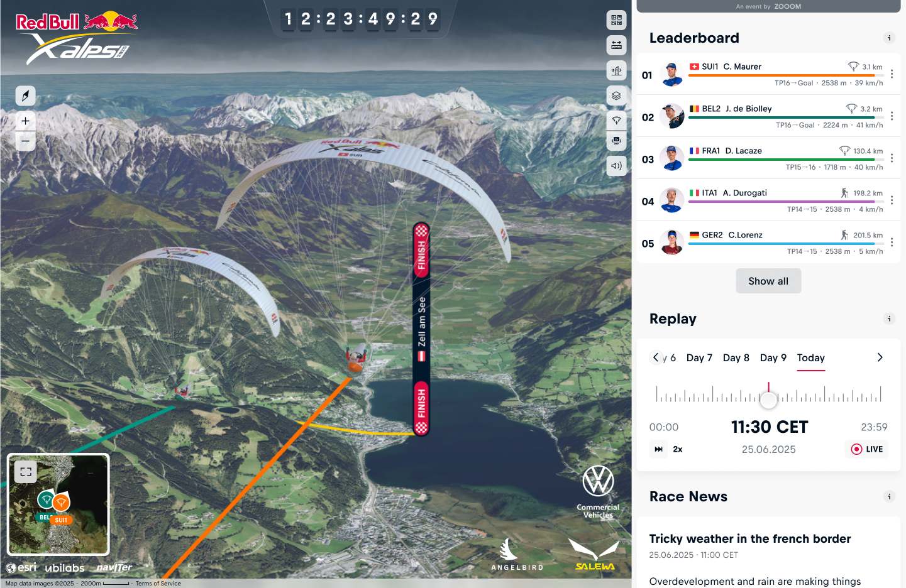906x588 pixels.
Task: Toggle LIVE mode in replay panel
Action: pos(867,449)
